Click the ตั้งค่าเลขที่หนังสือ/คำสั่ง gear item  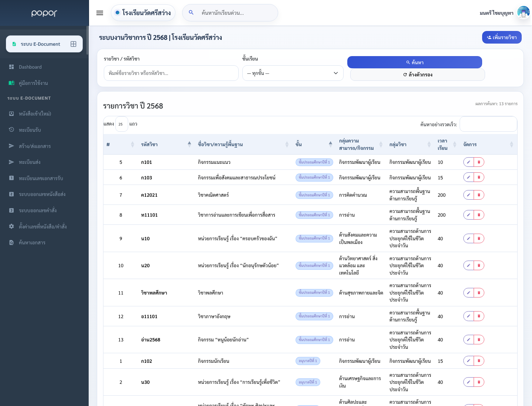(42, 226)
